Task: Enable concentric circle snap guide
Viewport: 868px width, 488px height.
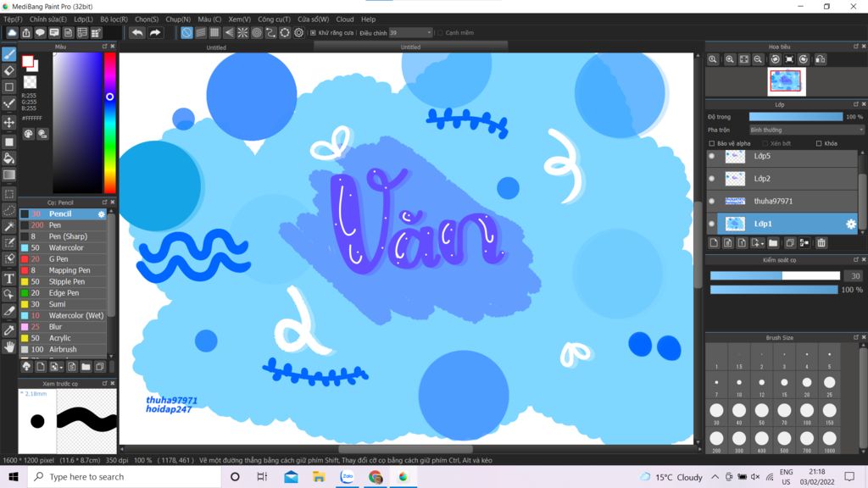Action: point(256,33)
